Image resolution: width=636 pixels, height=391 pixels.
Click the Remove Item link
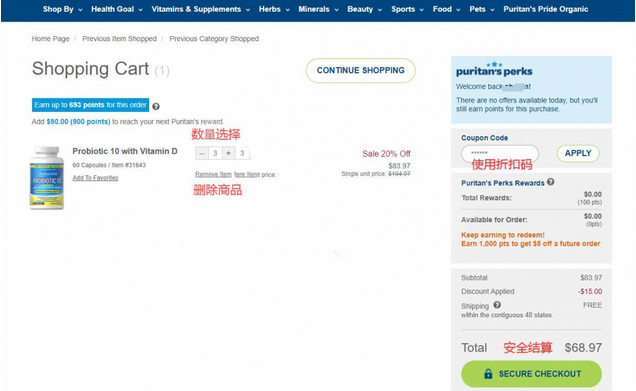pyautogui.click(x=213, y=174)
